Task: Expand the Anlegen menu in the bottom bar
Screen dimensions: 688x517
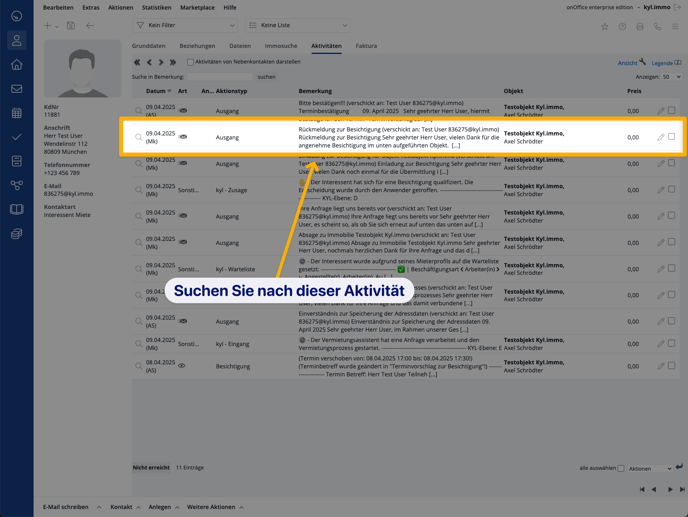Action: pyautogui.click(x=177, y=507)
